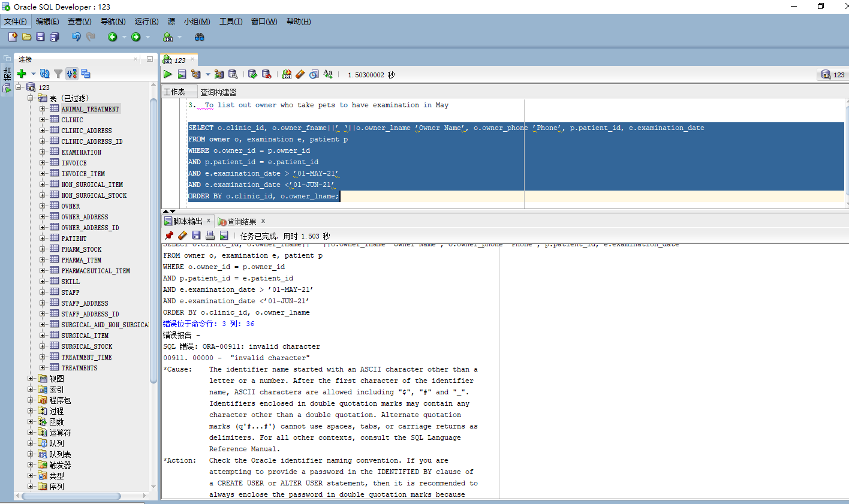This screenshot has height=504, width=849.
Task: Click the Collapse All icon in Connections panel
Action: pyautogui.click(x=86, y=74)
